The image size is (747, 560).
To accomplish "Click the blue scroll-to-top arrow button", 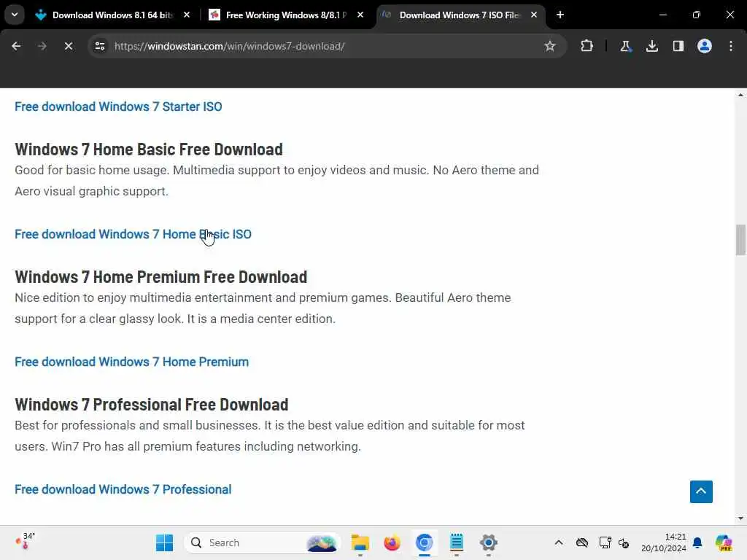I will click(x=701, y=491).
